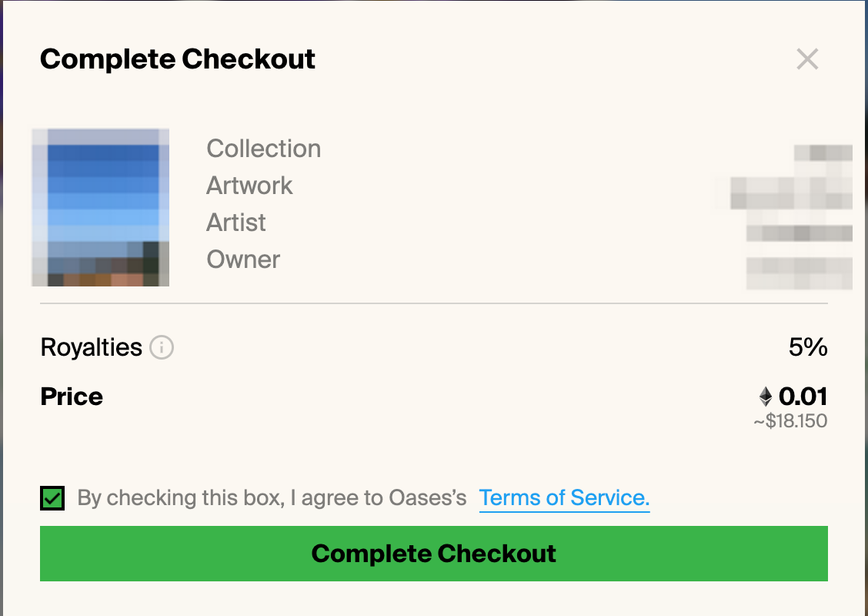
Task: Click the Collection label
Action: 263,149
